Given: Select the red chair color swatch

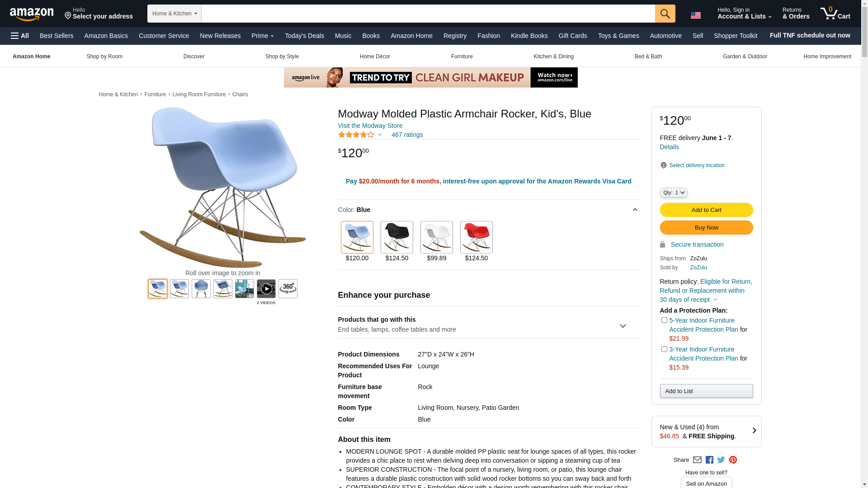Looking at the screenshot, I should tap(476, 237).
